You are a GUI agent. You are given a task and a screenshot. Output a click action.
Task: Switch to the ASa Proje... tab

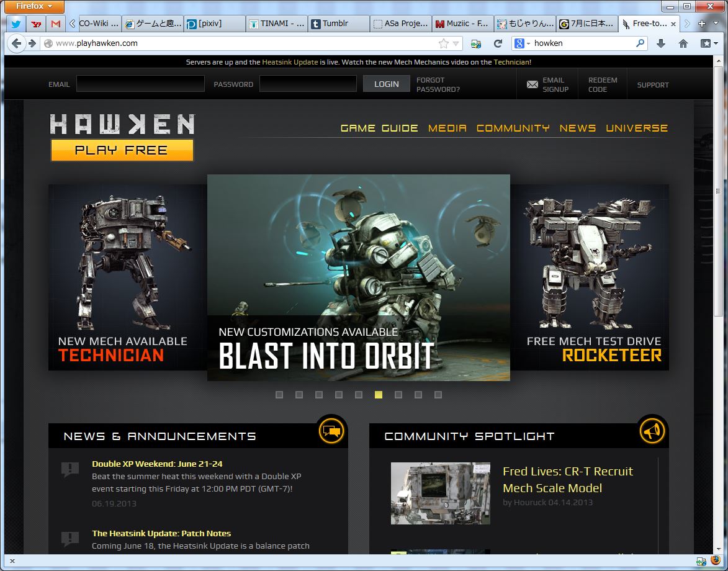click(401, 24)
